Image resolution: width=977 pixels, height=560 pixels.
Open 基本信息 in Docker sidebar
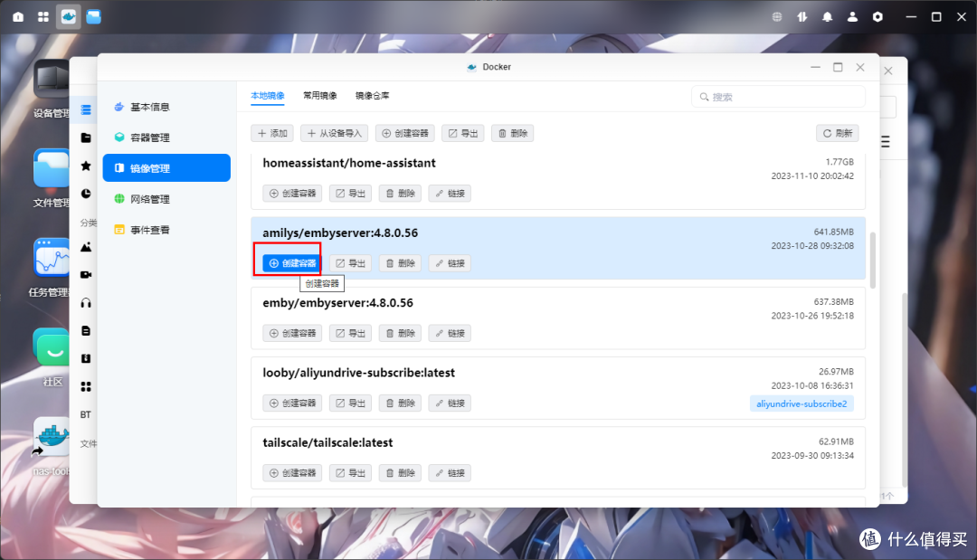tap(166, 107)
